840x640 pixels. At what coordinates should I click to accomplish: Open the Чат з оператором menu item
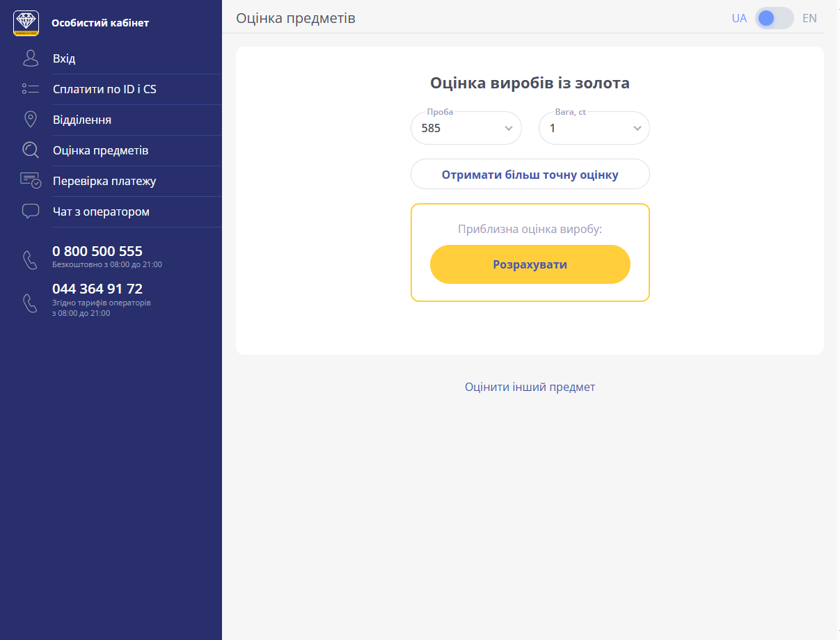(x=101, y=211)
